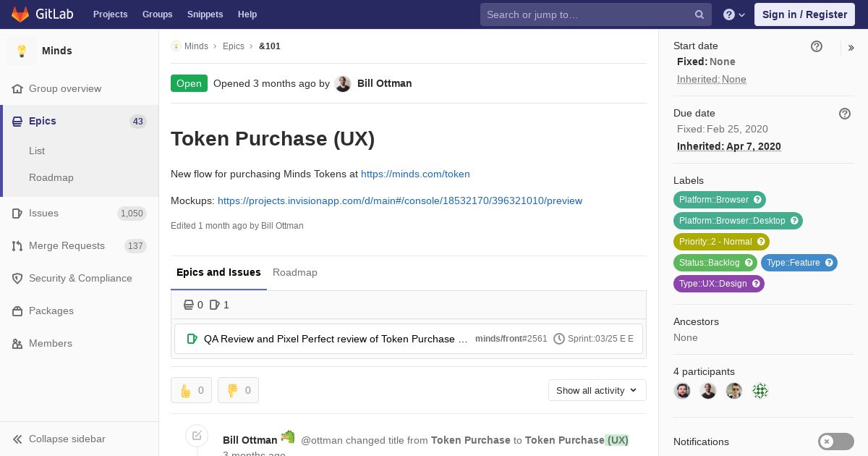The width and height of the screenshot is (868, 456).
Task: Click the search magnifier icon
Action: (x=699, y=14)
